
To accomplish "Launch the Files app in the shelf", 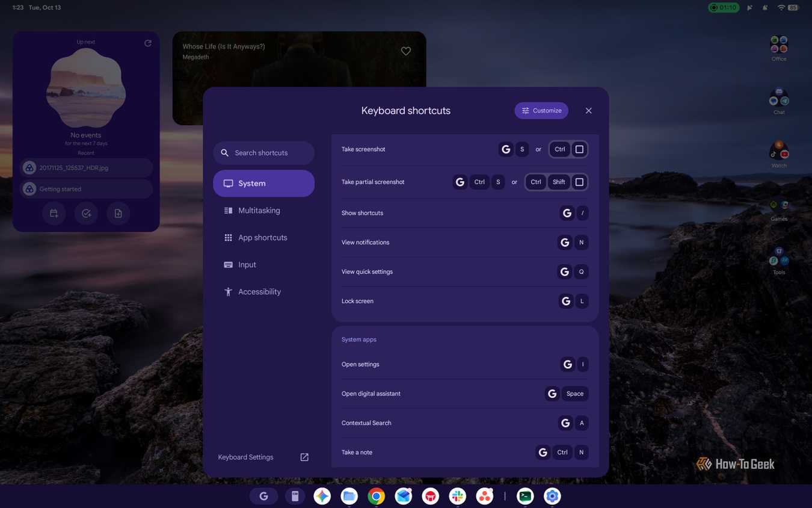I will tap(349, 496).
